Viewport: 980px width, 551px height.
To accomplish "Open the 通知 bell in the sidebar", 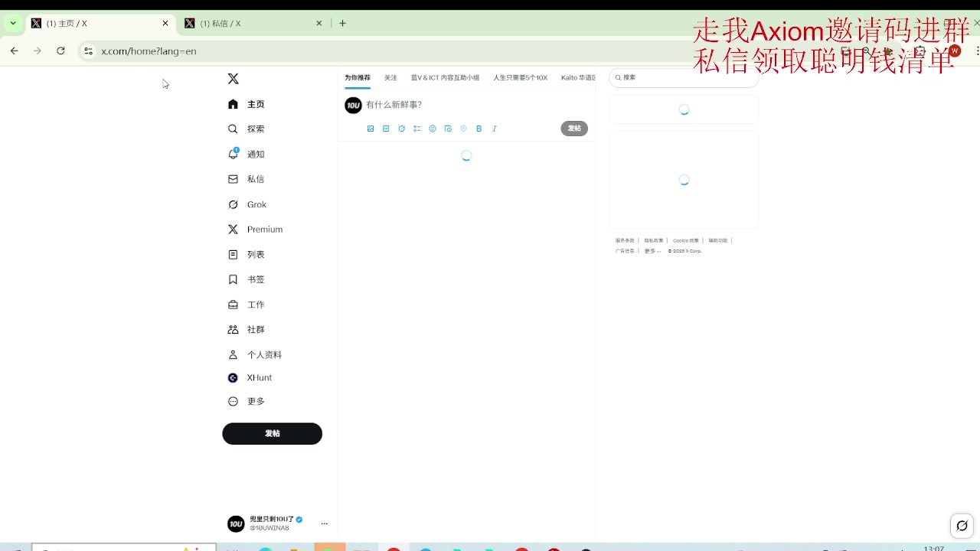I will pos(247,154).
